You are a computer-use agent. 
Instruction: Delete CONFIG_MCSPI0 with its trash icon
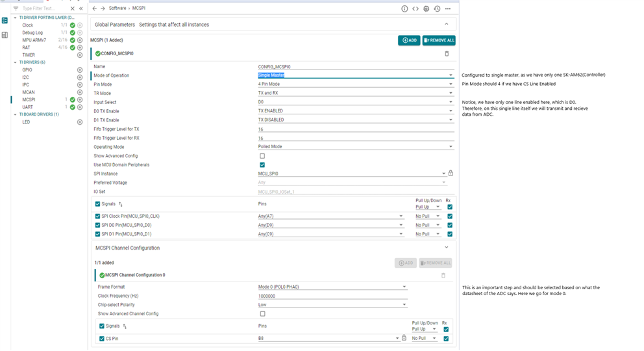pyautogui.click(x=447, y=53)
